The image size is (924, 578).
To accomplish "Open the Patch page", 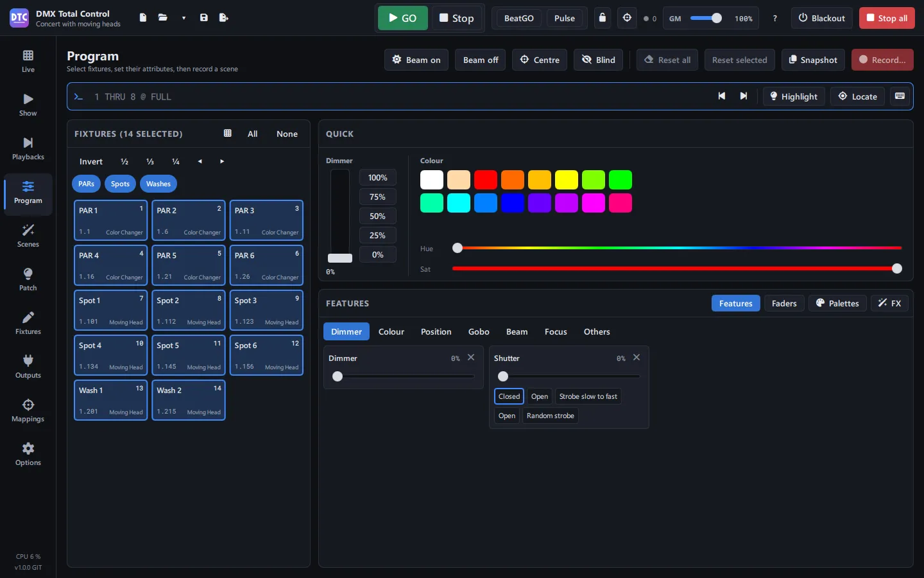I will (28, 279).
